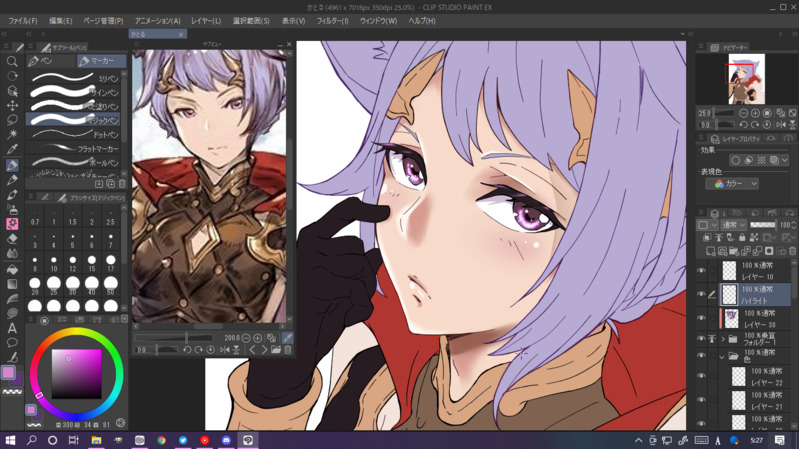Select the Move layer tool
799x449 pixels.
[12, 105]
